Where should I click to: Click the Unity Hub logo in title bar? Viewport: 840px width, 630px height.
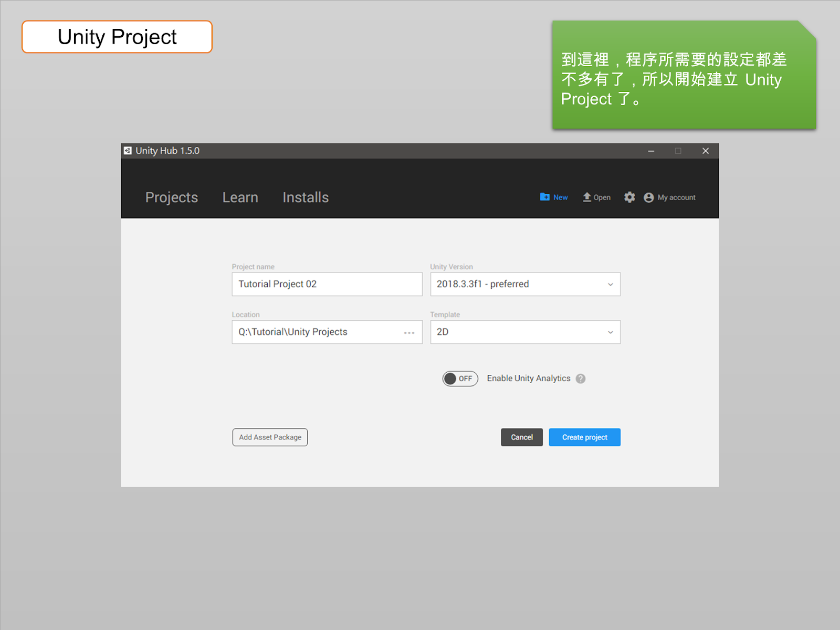point(128,151)
